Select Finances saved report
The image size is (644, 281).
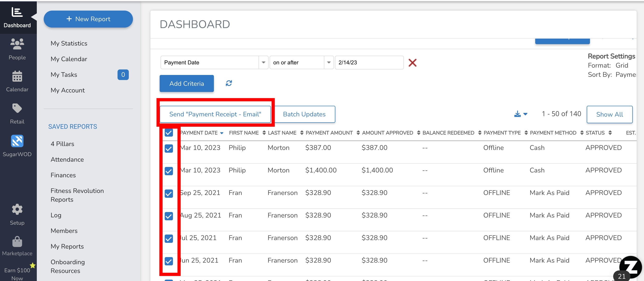63,175
